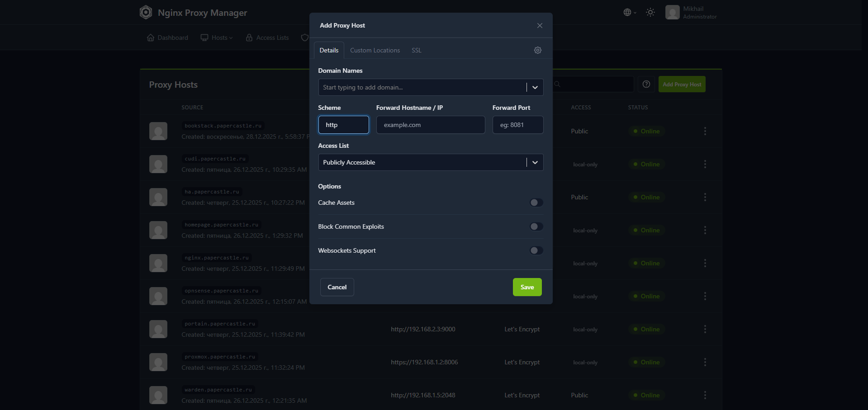Click the Cancel button

tap(337, 287)
